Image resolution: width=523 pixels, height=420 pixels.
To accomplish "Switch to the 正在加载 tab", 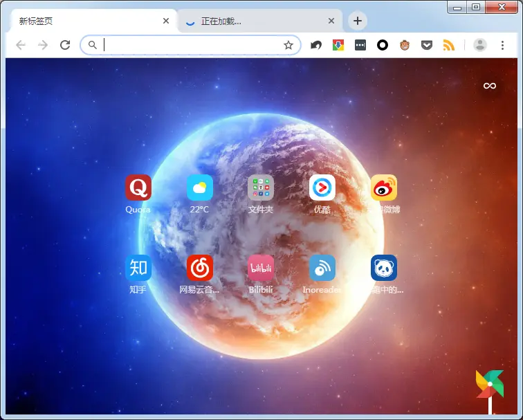I will coord(259,21).
